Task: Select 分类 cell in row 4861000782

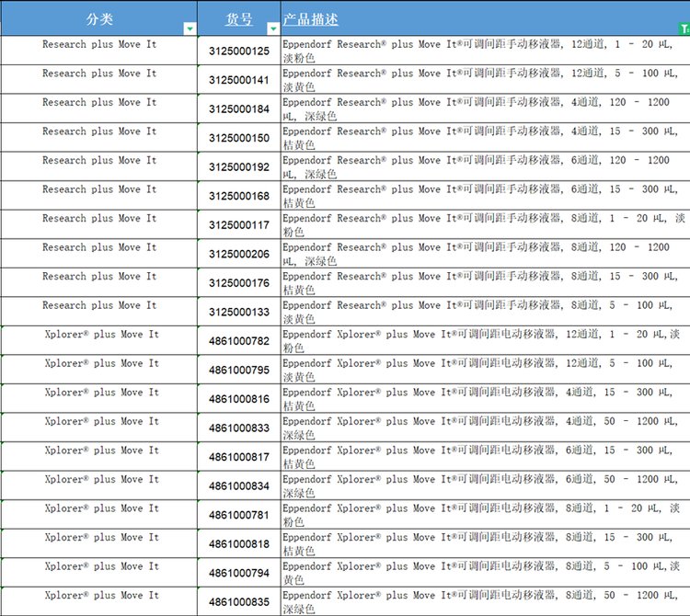Action: (x=98, y=341)
